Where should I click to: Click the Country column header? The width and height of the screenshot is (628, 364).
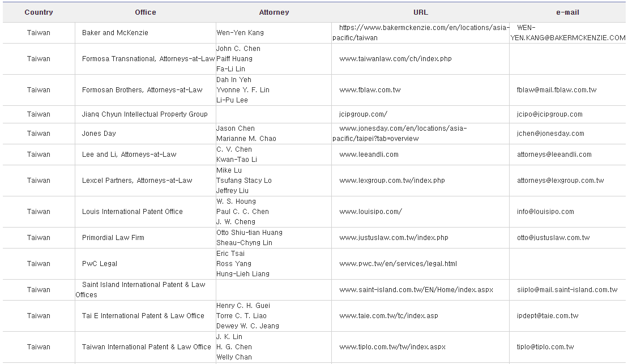pos(39,12)
